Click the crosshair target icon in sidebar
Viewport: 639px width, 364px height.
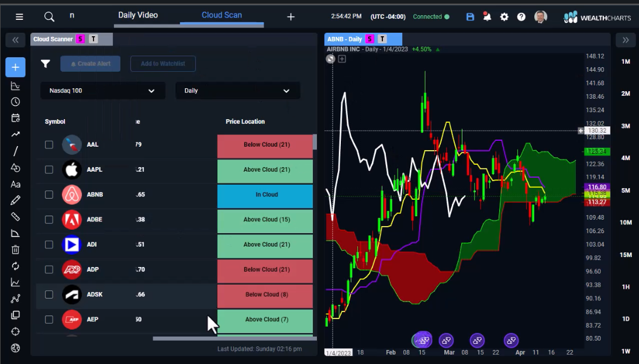15,331
